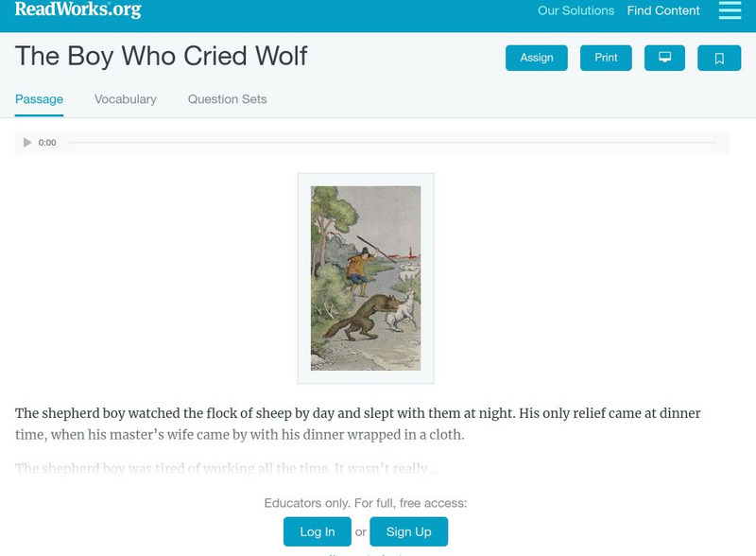Open presentation mode via the monitor icon
756x556 pixels.
point(664,58)
